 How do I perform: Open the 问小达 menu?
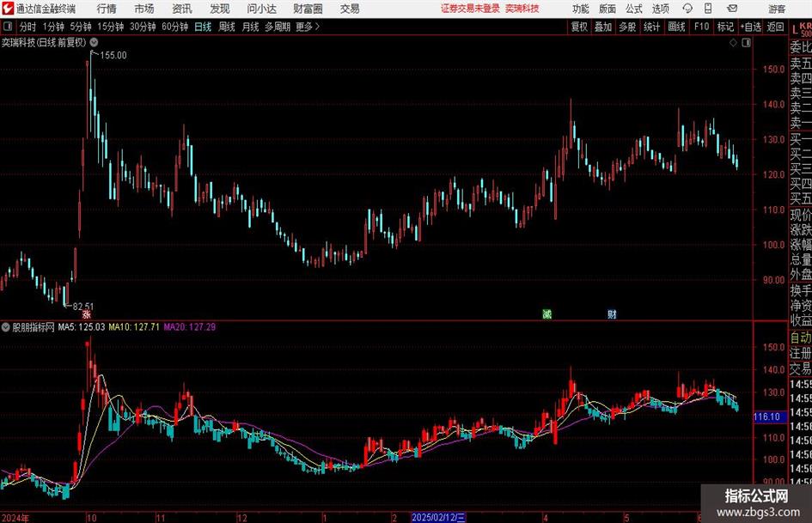(261, 9)
